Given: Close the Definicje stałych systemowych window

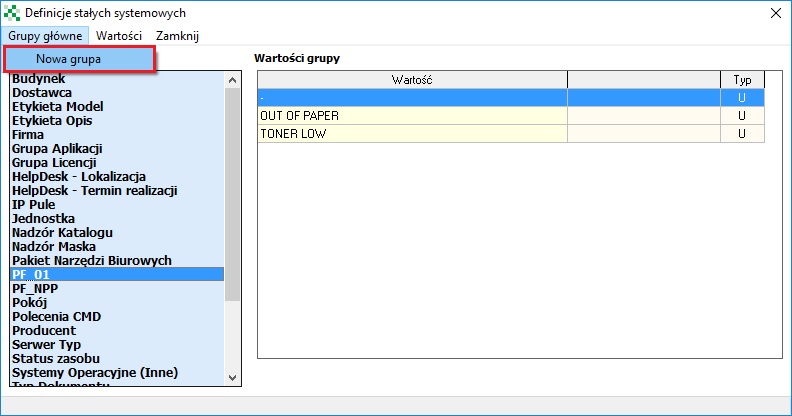Looking at the screenshot, I should pyautogui.click(x=776, y=13).
